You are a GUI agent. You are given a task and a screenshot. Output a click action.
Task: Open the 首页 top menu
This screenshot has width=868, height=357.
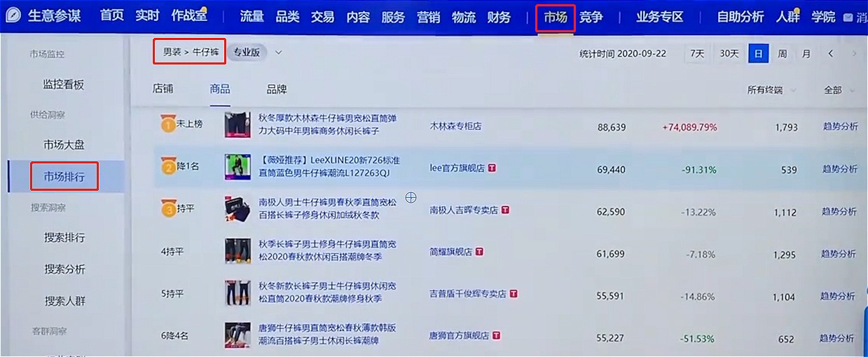coord(112,16)
